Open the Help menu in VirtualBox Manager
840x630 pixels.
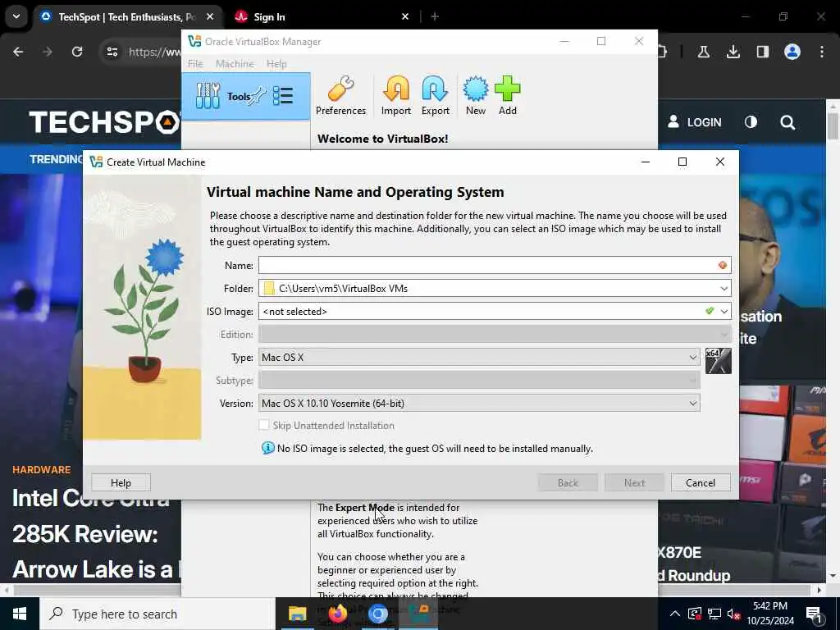click(276, 64)
